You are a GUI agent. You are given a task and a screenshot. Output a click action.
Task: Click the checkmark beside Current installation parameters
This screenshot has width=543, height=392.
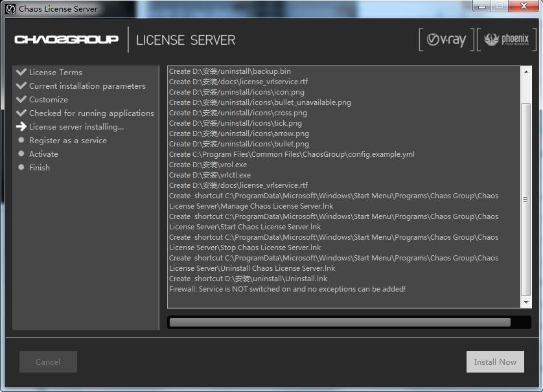(x=21, y=86)
